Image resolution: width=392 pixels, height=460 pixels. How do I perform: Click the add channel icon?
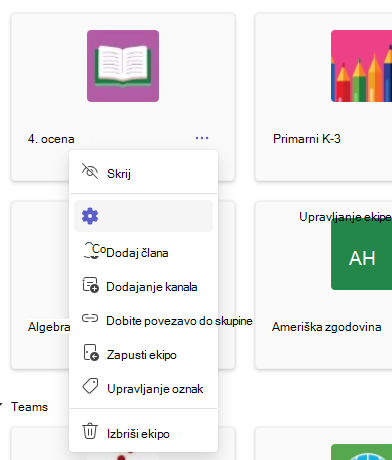click(90, 285)
